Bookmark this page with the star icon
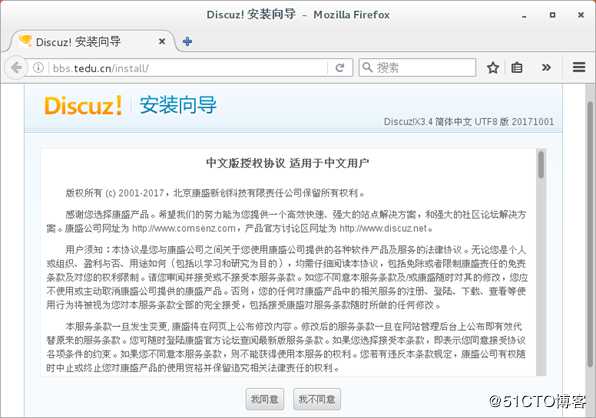Viewport: 596px width, 418px height. 493,68
